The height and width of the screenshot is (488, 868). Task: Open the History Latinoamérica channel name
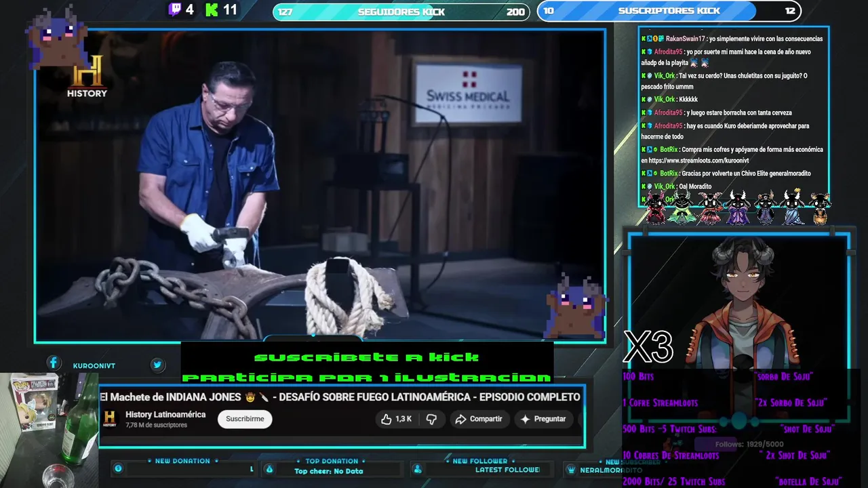point(165,414)
